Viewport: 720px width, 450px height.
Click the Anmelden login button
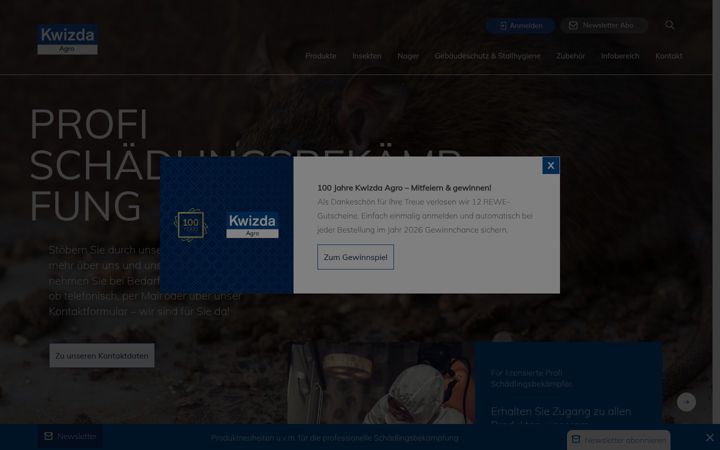click(x=521, y=26)
